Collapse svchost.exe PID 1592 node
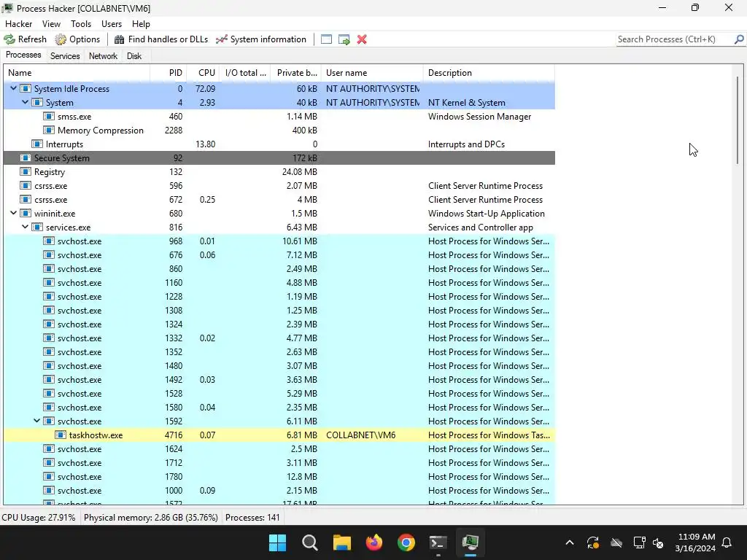Screen dimensions: 747x560 tap(36, 421)
